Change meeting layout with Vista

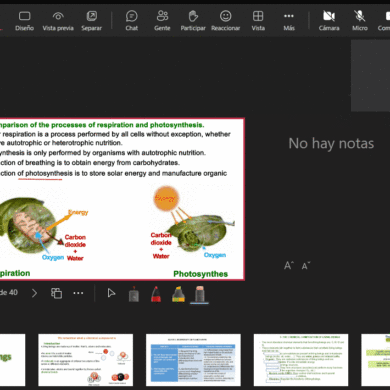pyautogui.click(x=258, y=21)
